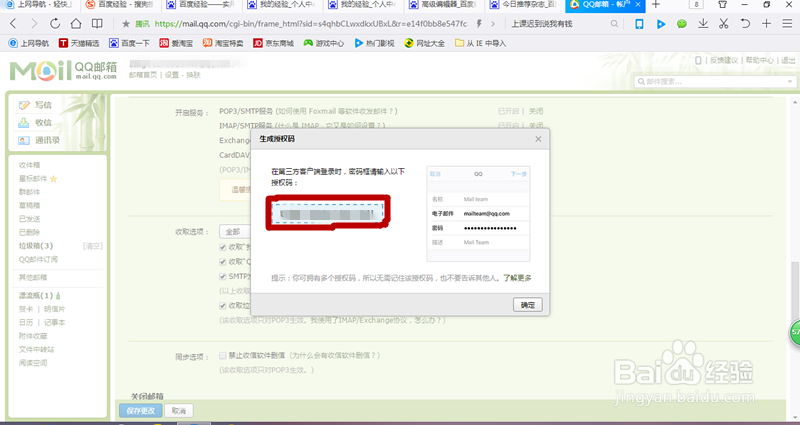Open the green WeChat toolbar icon

pos(682,23)
